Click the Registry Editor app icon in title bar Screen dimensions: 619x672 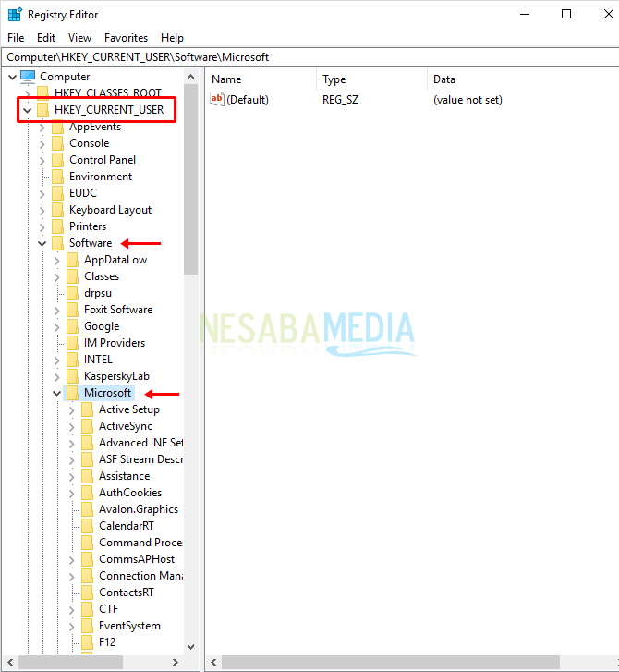[x=15, y=15]
